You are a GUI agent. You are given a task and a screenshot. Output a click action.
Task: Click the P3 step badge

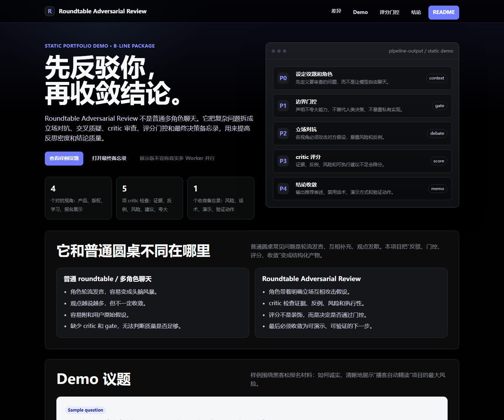pos(283,161)
